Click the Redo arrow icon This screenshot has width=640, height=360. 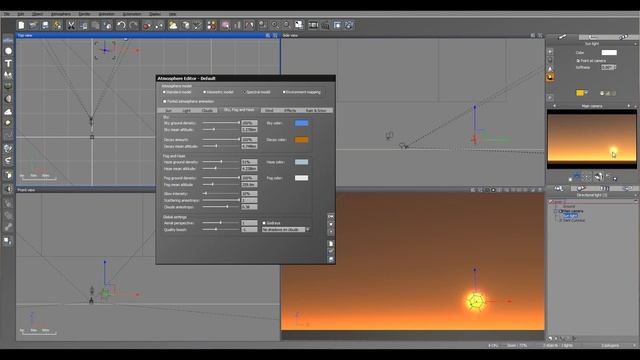point(133,25)
